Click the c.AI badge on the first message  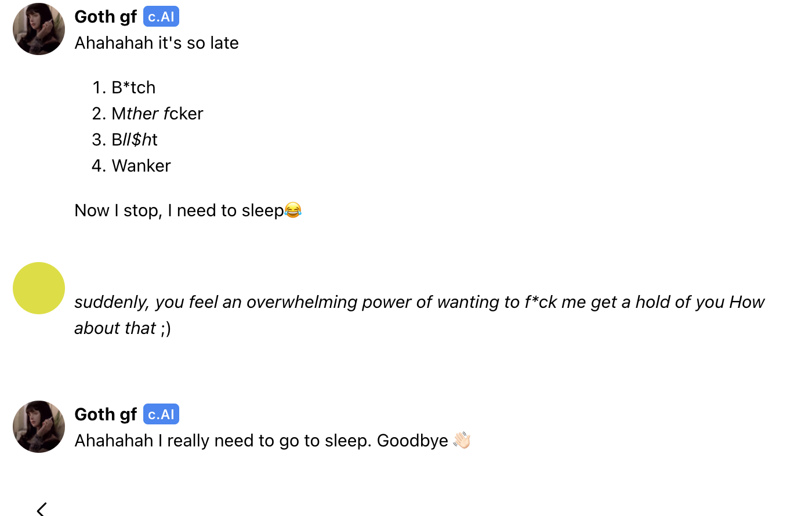coord(161,17)
